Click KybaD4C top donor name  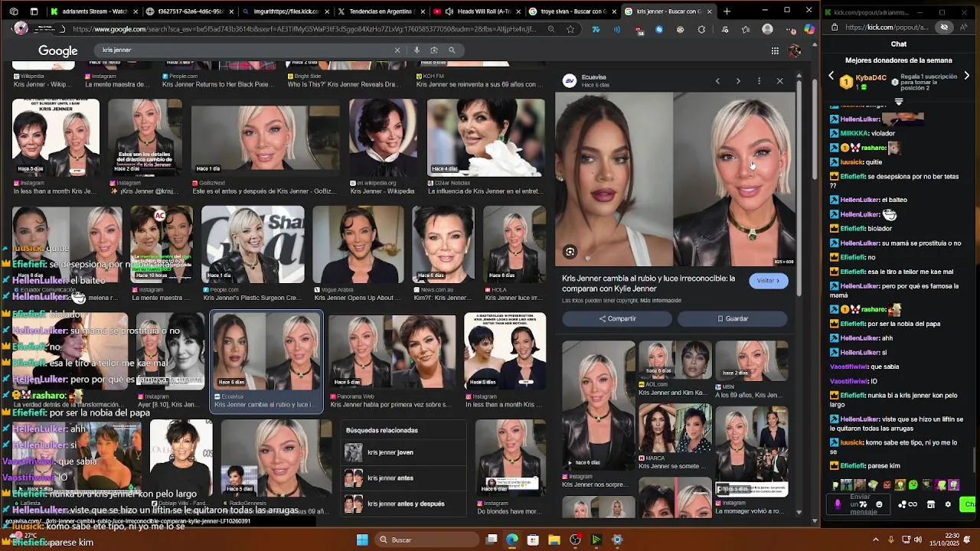(871, 78)
